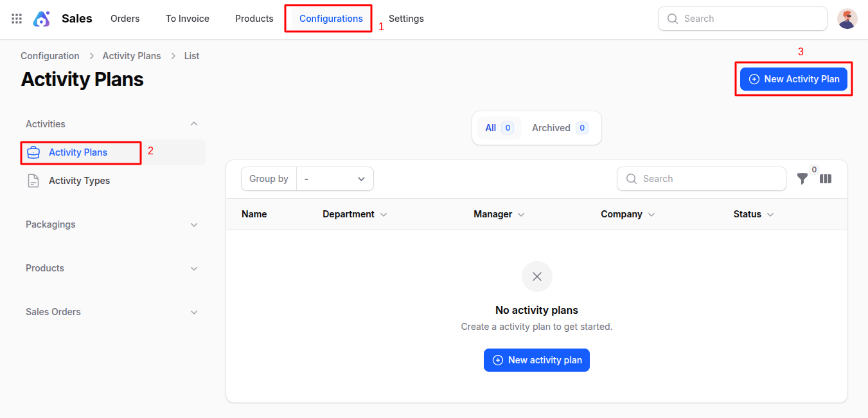868x418 pixels.
Task: Open the list filters funnel icon
Action: (802, 179)
